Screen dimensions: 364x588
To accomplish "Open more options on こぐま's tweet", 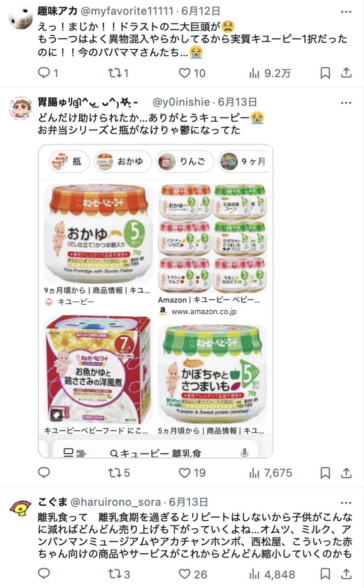I will point(346,502).
